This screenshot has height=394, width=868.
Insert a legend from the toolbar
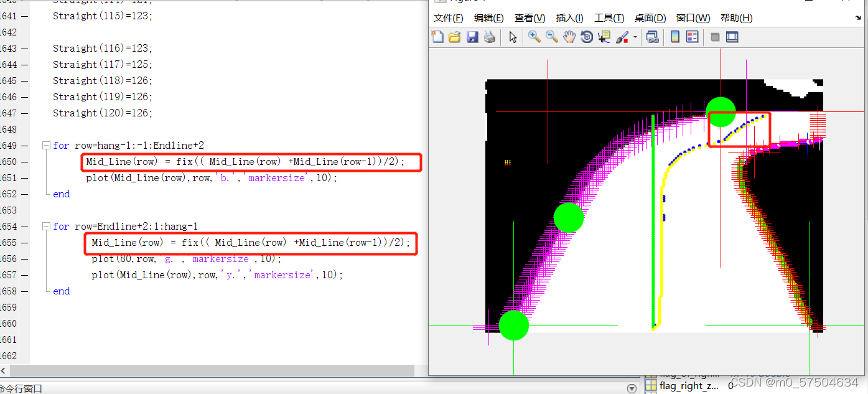click(693, 37)
